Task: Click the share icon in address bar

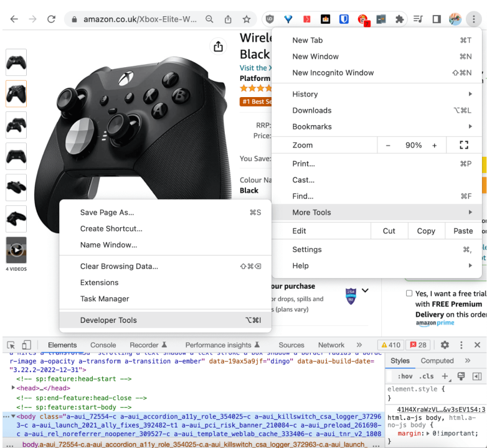Action: coord(228,19)
